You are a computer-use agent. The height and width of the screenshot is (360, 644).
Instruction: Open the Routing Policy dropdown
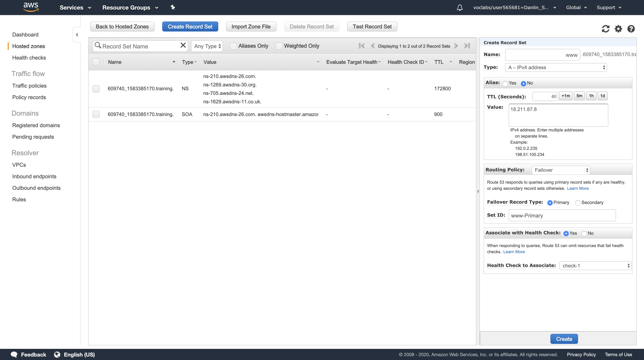point(561,170)
